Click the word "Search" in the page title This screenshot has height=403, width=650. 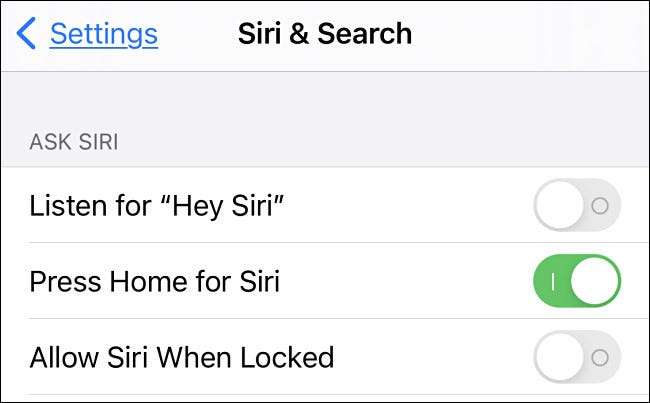pyautogui.click(x=366, y=34)
